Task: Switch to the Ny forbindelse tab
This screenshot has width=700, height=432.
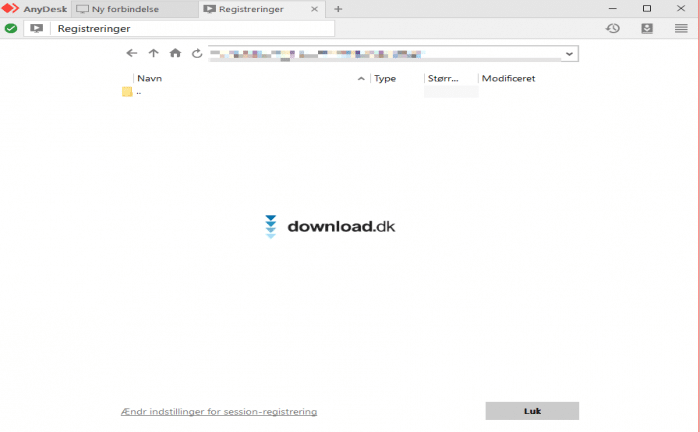Action: tap(135, 9)
